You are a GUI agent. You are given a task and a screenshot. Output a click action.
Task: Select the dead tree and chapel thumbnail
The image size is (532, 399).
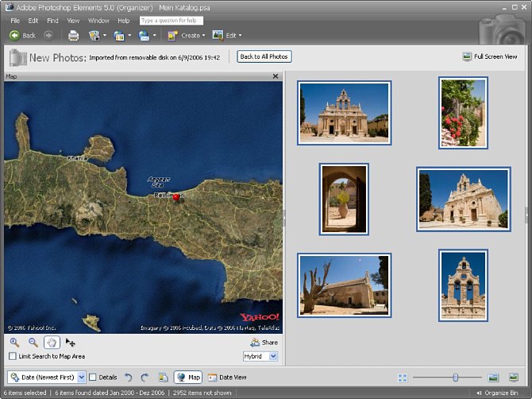coord(344,285)
